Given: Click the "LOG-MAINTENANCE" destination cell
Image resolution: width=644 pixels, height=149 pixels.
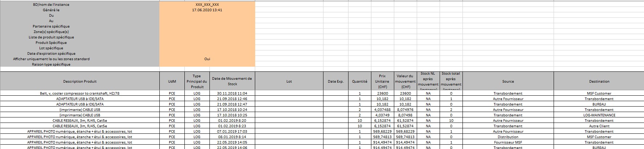Looking at the screenshot, I should click(x=599, y=115).
